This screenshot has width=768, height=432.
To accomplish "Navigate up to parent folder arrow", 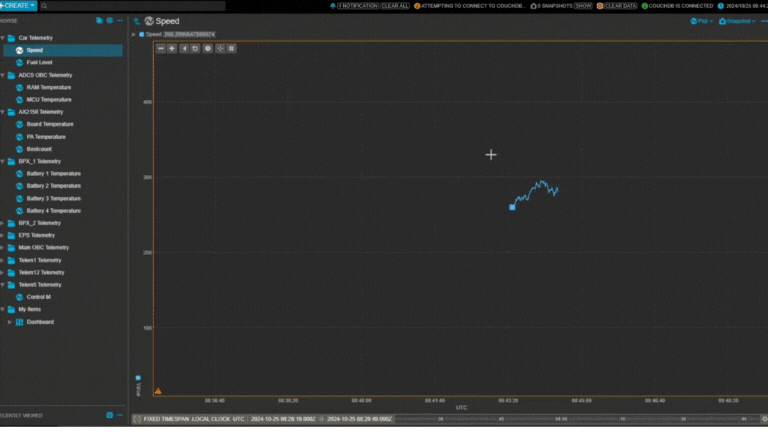I will (137, 21).
